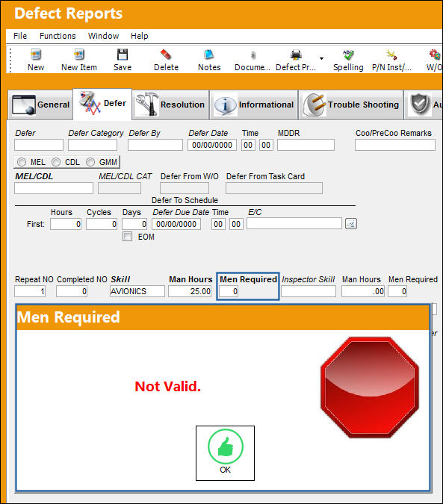This screenshot has width=443, height=504.
Task: Click the Defer input field
Action: click(39, 145)
